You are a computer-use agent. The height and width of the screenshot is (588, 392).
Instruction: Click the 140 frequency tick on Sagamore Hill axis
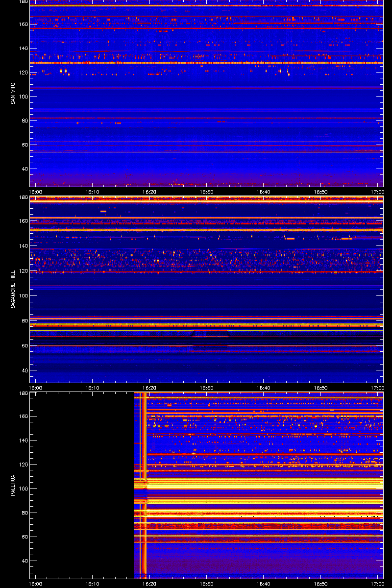point(23,246)
